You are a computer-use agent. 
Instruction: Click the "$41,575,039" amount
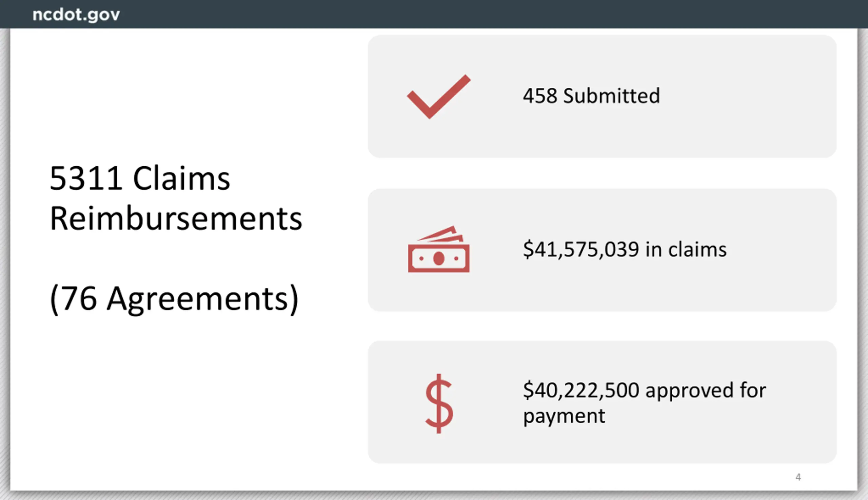[581, 250]
